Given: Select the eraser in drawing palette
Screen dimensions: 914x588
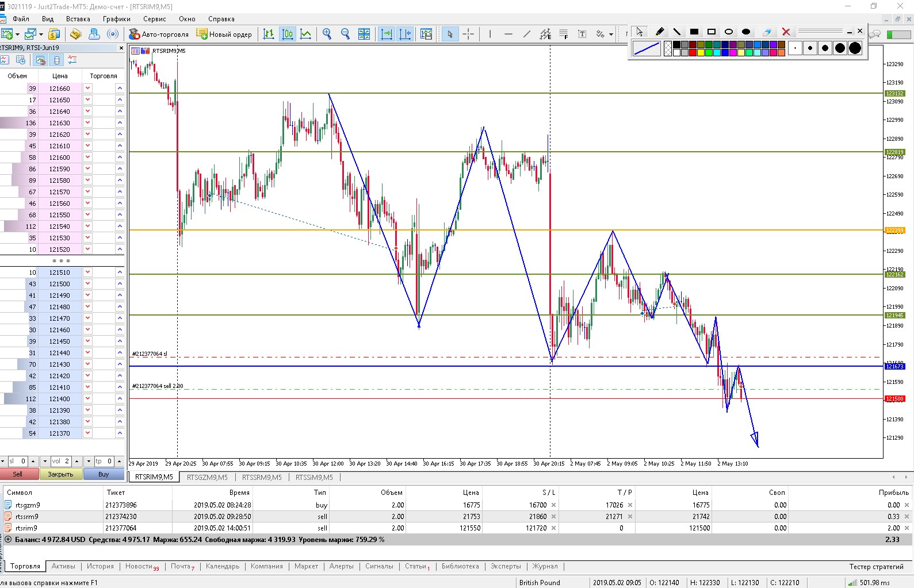Looking at the screenshot, I should pos(767,32).
